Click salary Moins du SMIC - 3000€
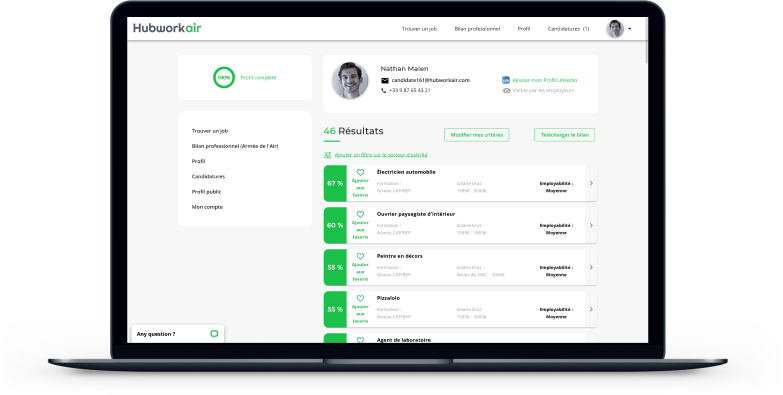Image resolution: width=783 pixels, height=395 pixels. pos(480,275)
